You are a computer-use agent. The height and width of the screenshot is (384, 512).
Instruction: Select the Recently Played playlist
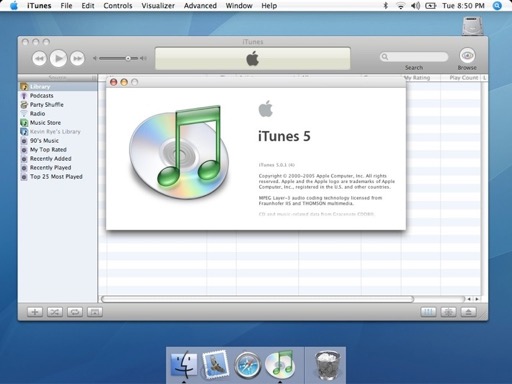(58, 168)
